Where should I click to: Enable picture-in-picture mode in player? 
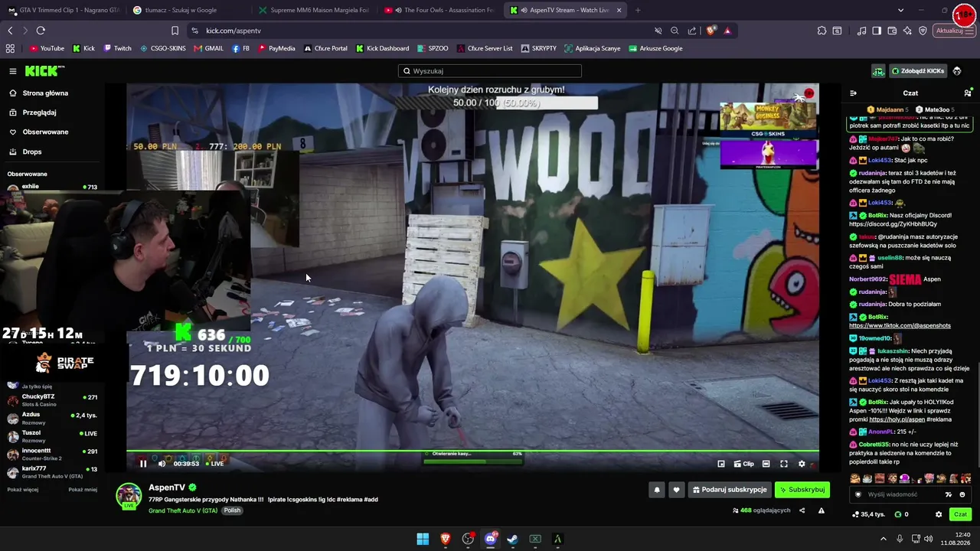721,464
